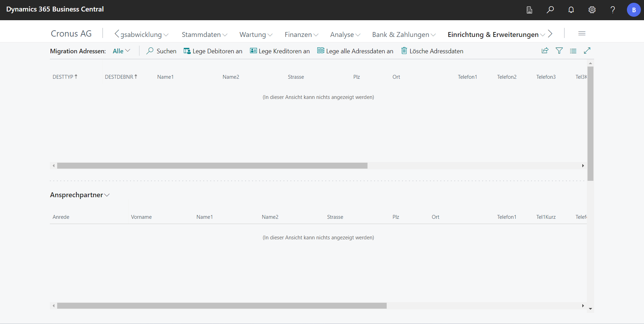Screen dimensions: 644x324
Task: Expand the page with the fullscreen arrows icon
Action: 587,51
